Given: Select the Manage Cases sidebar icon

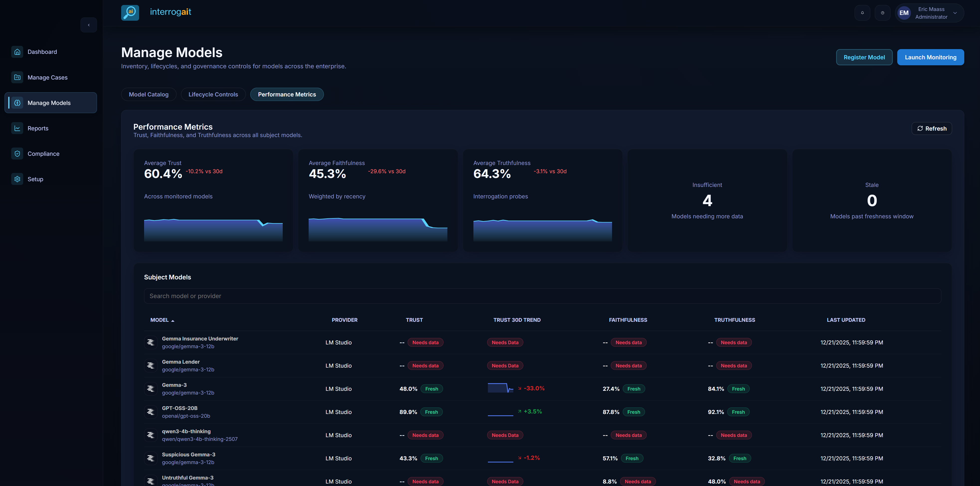Looking at the screenshot, I should (x=17, y=77).
